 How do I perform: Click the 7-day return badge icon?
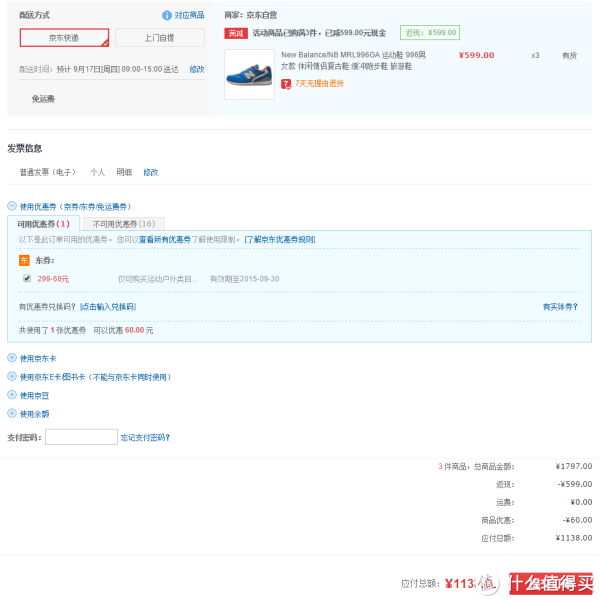286,84
